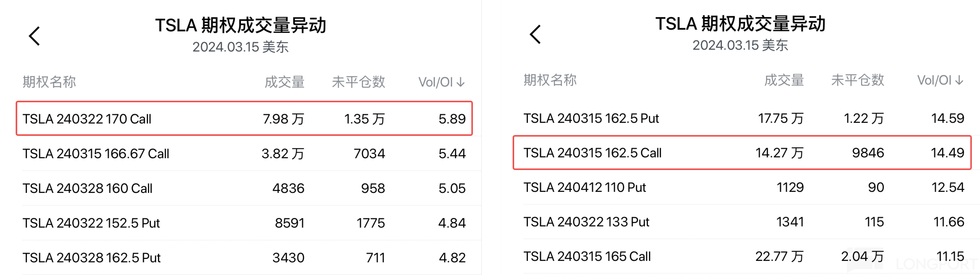The image size is (980, 275).
Task: Select TSLA 240315 166.67 Call option
Action: point(244,154)
